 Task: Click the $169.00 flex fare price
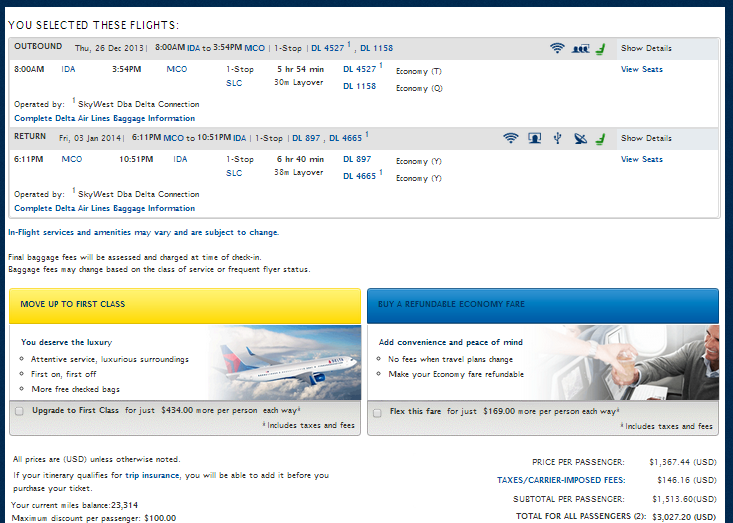(499, 411)
